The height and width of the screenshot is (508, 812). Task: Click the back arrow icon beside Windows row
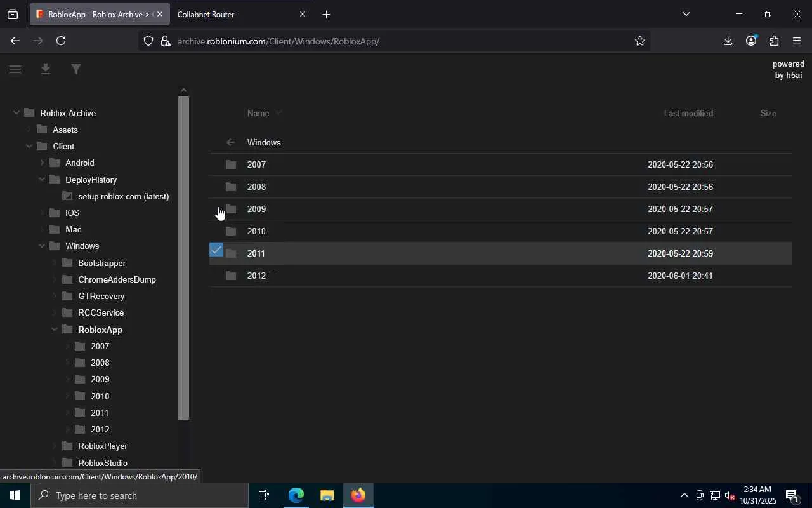coord(231,142)
